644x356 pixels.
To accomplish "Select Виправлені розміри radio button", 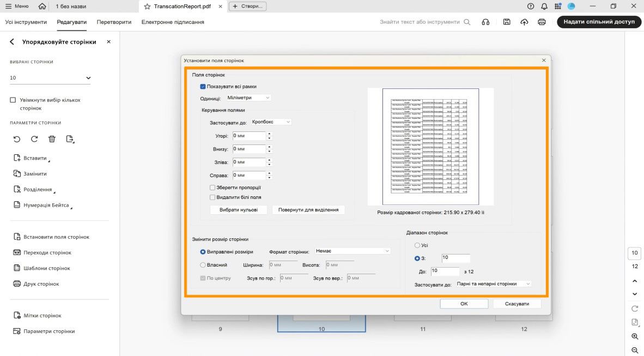I will click(203, 251).
